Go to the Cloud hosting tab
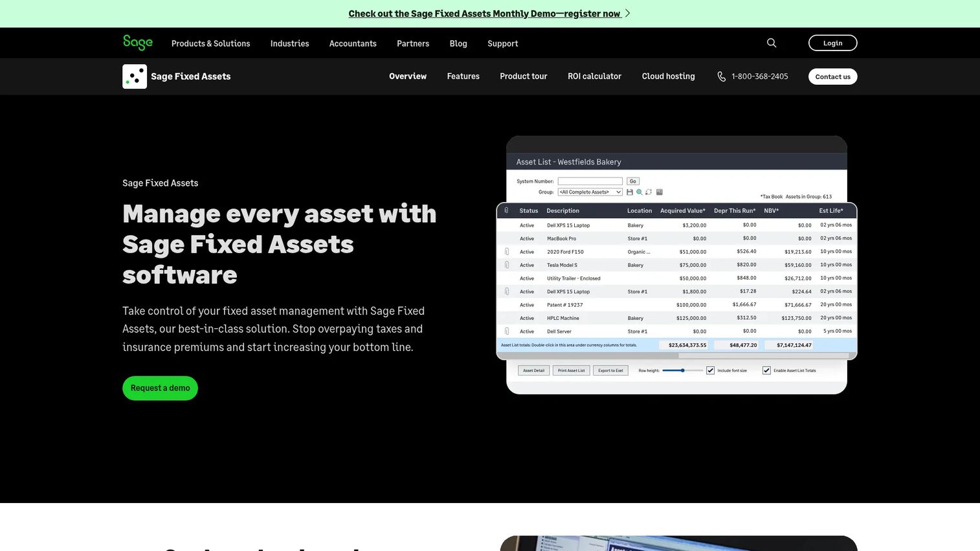The image size is (980, 551). pyautogui.click(x=668, y=76)
